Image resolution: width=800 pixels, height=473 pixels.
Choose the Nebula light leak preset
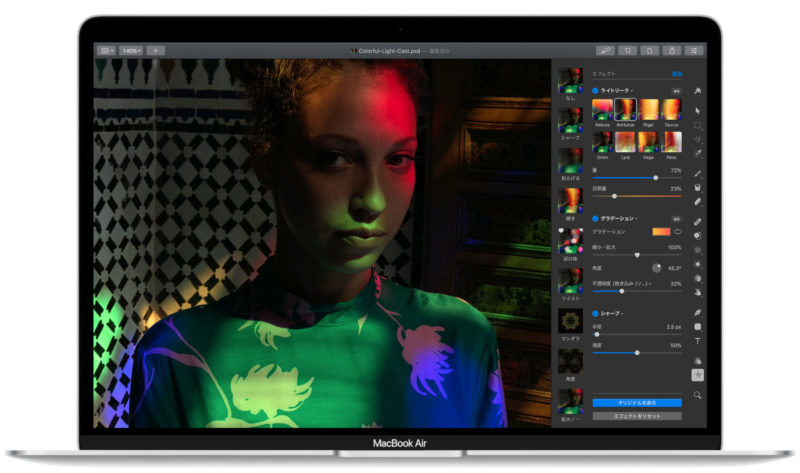click(602, 110)
